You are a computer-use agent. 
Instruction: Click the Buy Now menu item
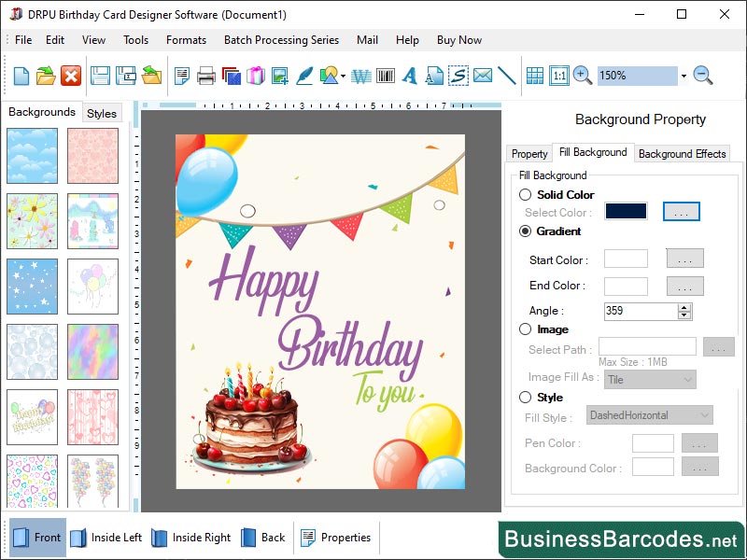pyautogui.click(x=458, y=40)
